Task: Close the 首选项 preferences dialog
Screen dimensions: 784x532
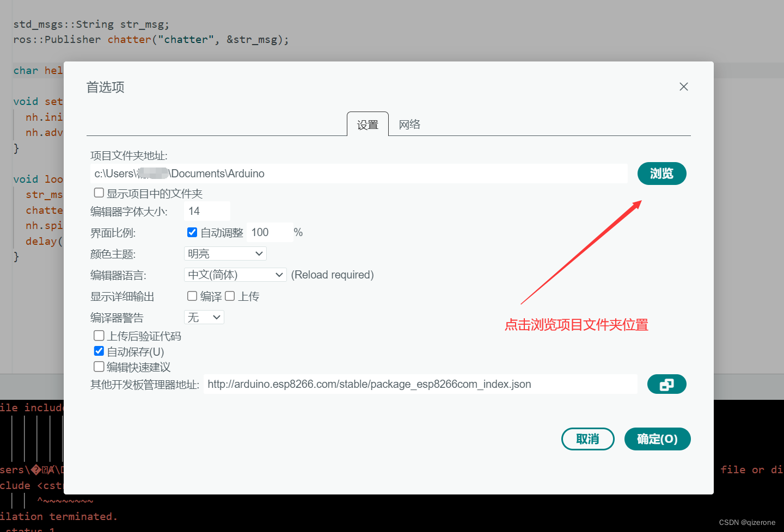Action: (x=683, y=86)
